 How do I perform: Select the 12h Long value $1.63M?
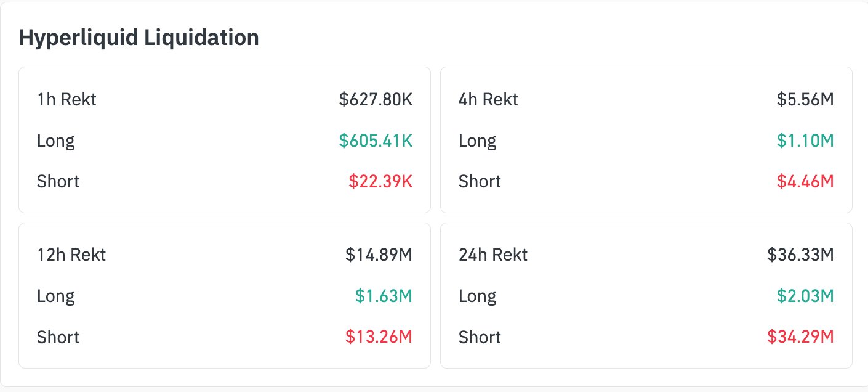[x=384, y=296]
